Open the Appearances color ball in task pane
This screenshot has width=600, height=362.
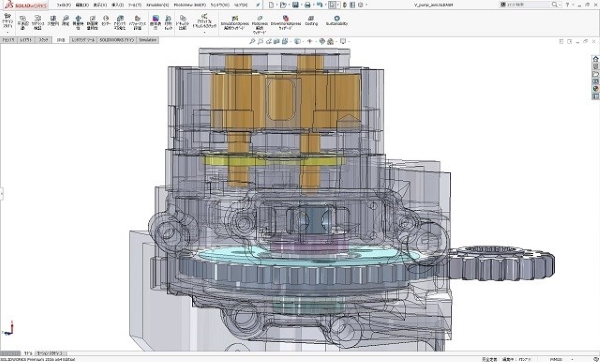[595, 89]
